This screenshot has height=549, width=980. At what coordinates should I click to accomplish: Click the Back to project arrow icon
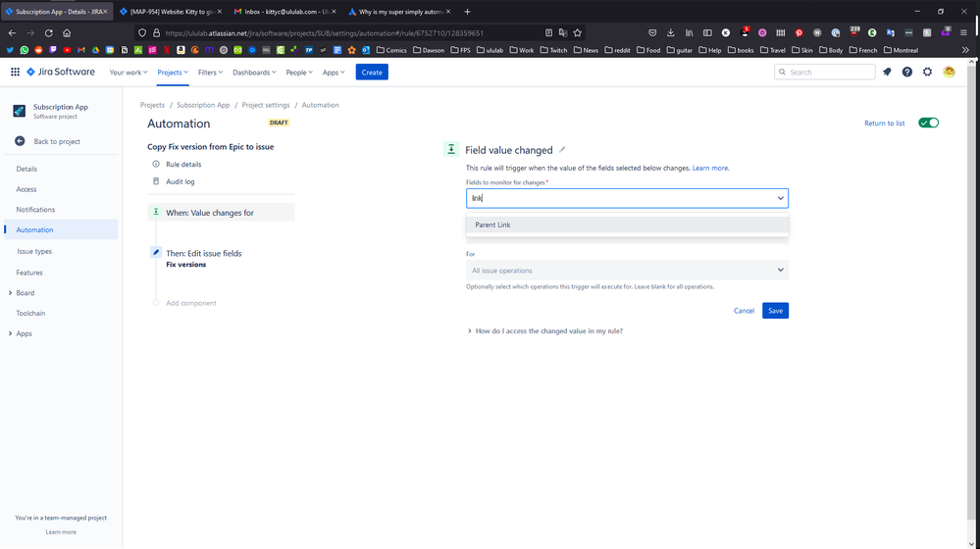click(x=20, y=141)
